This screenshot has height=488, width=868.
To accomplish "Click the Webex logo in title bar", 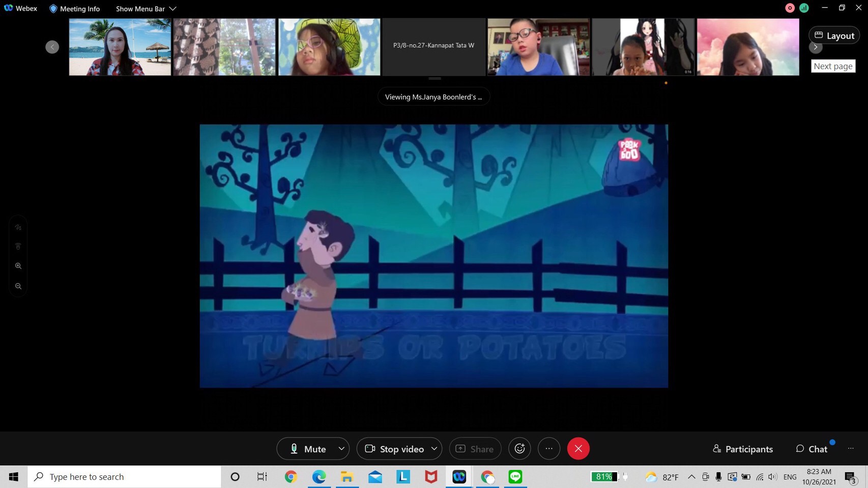I will pos(8,8).
